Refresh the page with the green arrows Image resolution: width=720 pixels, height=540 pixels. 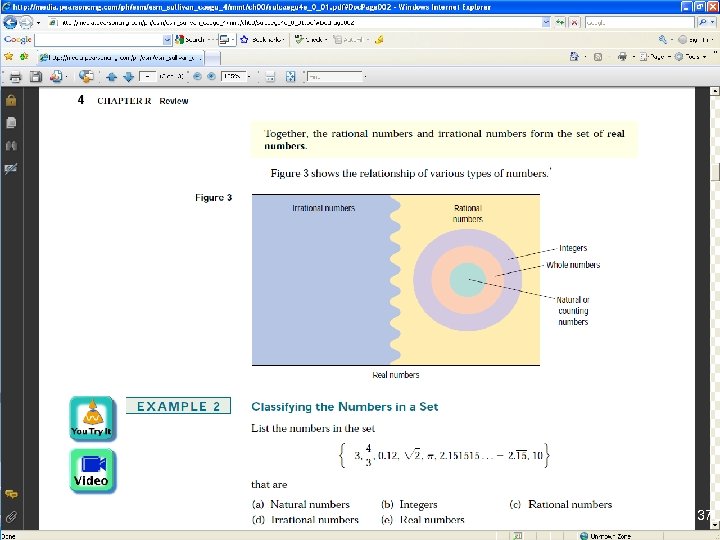[560, 22]
